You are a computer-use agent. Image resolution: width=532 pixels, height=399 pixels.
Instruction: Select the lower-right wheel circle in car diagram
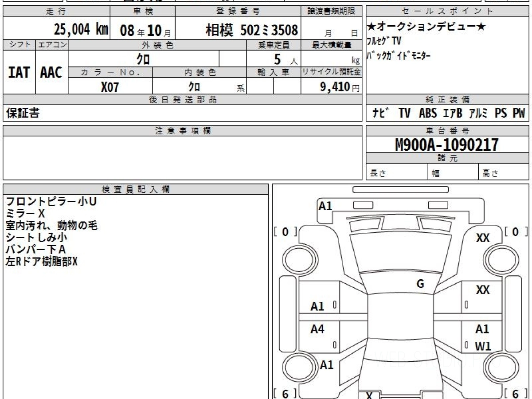click(501, 368)
